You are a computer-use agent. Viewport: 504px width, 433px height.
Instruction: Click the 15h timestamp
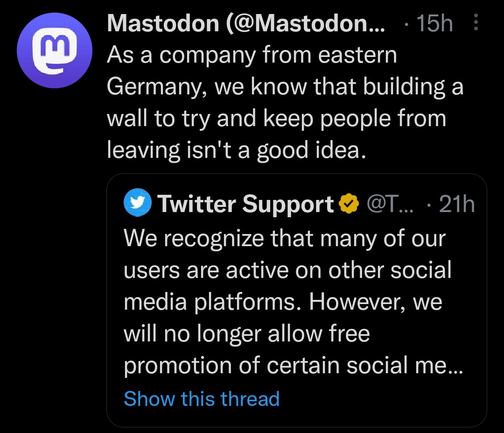[434, 23]
